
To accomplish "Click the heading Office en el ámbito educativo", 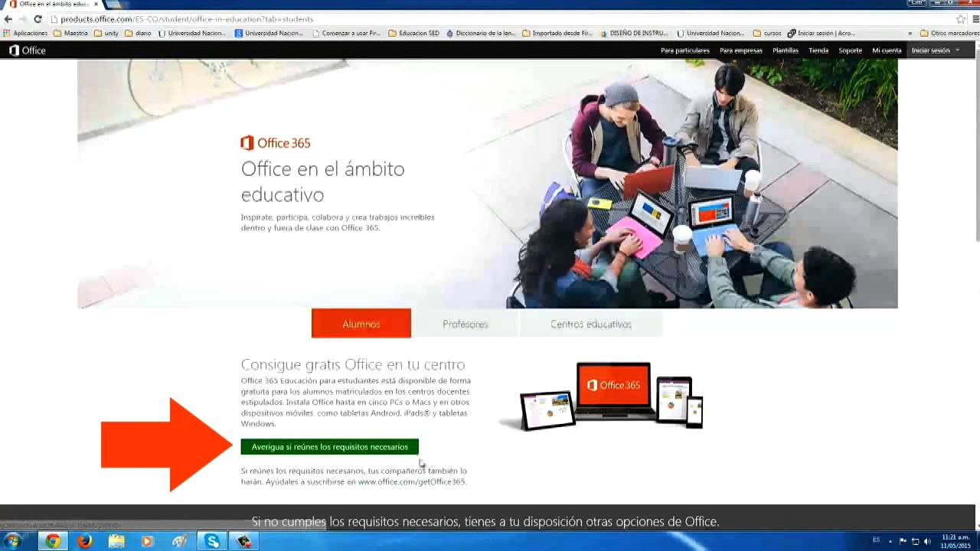I will click(x=323, y=181).
